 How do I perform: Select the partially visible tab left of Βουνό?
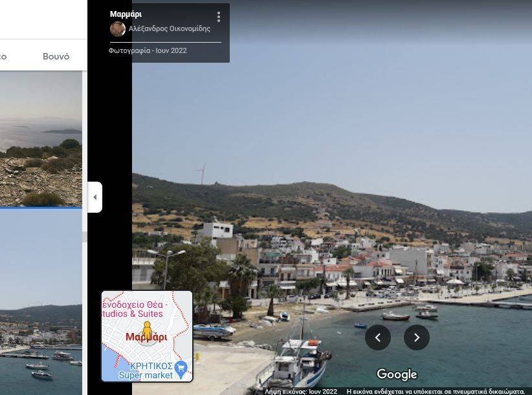point(3,56)
